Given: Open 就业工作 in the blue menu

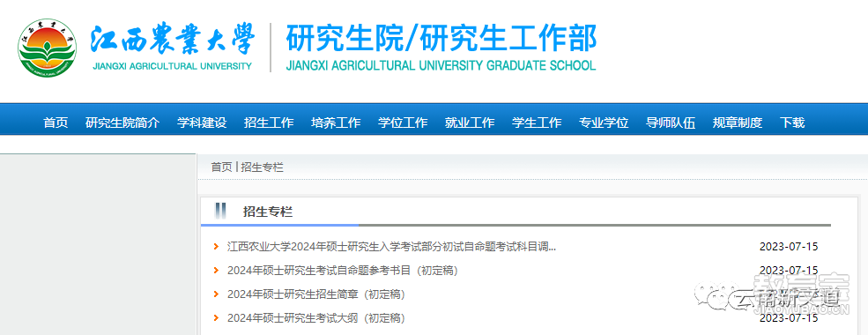Looking at the screenshot, I should point(470,123).
